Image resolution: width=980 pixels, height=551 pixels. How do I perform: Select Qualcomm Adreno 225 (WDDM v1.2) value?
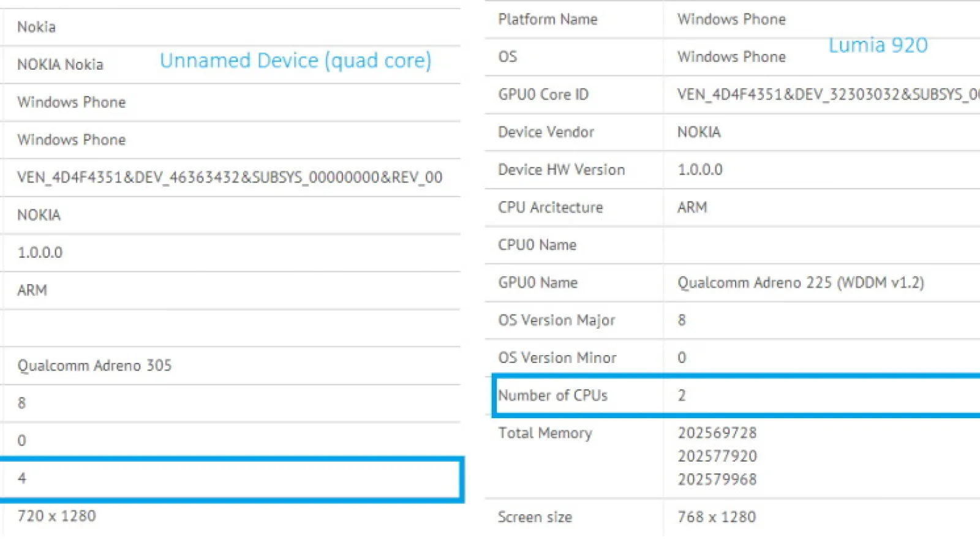click(x=801, y=283)
